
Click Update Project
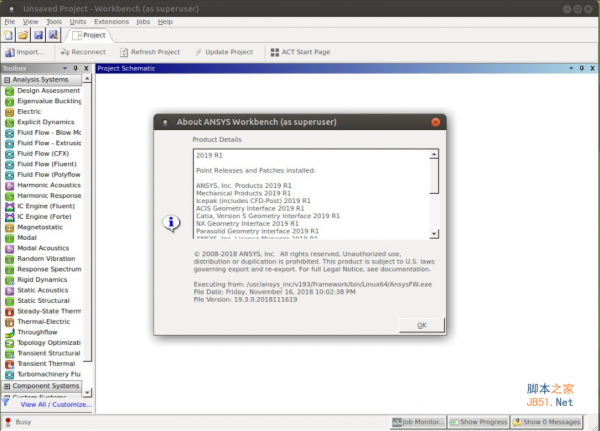(223, 52)
